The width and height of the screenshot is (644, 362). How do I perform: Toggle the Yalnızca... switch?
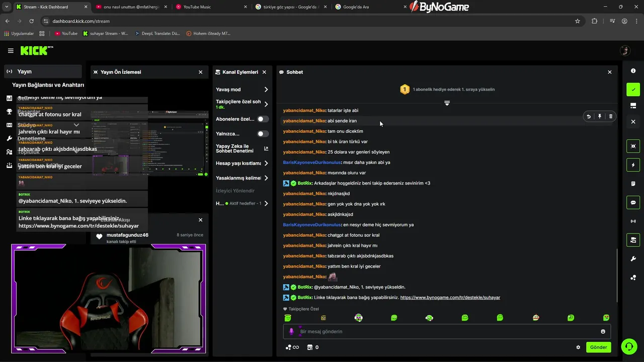[x=263, y=134]
